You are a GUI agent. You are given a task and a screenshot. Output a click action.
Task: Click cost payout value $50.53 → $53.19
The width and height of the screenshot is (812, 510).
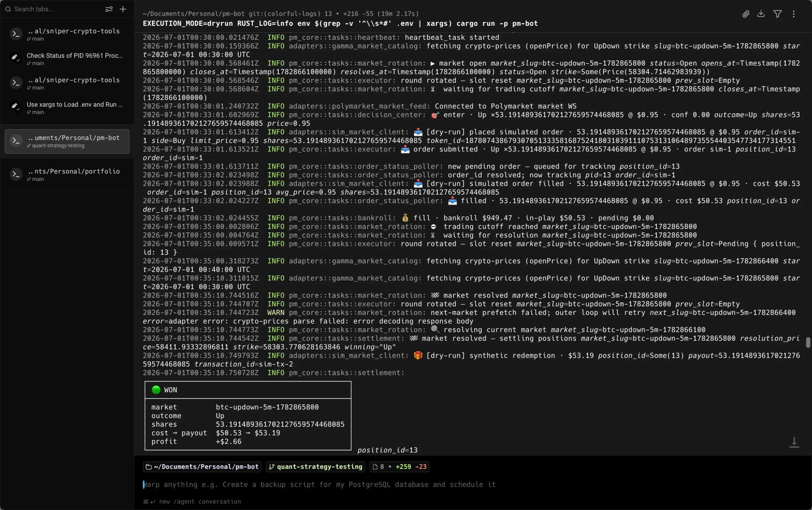point(248,433)
